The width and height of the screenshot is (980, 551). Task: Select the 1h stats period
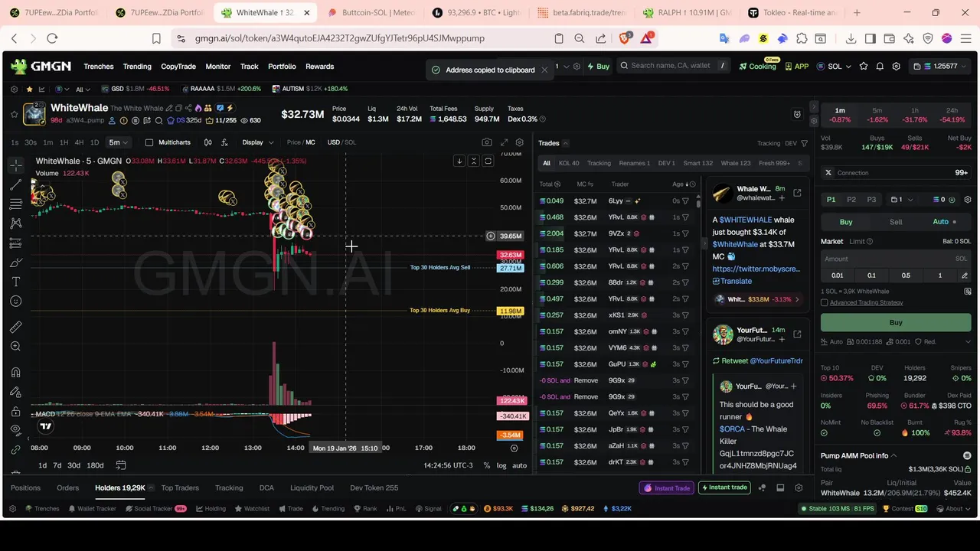[x=914, y=115]
